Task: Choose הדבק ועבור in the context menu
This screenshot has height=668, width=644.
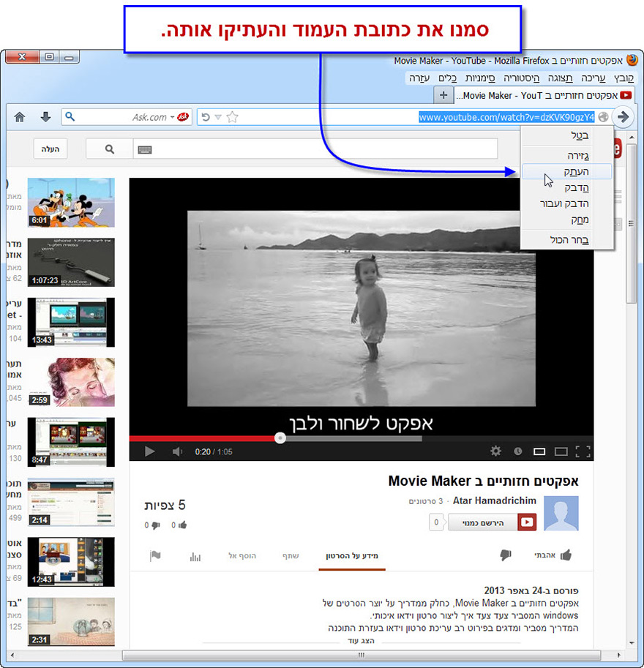Action: point(567,203)
